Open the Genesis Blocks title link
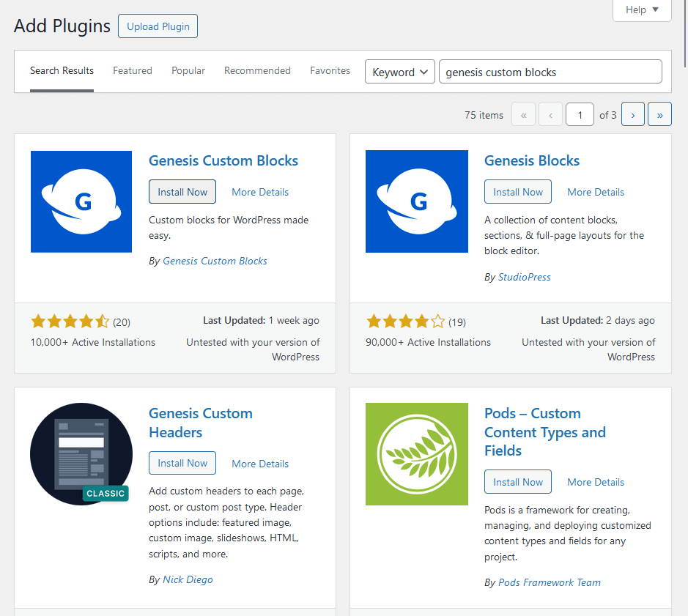Image resolution: width=688 pixels, height=616 pixels. [x=532, y=160]
